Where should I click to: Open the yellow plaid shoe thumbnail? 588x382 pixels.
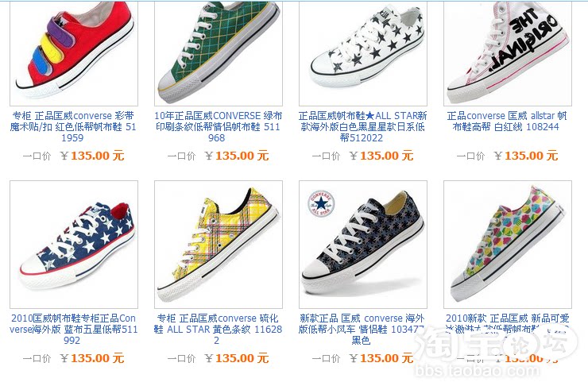(x=219, y=245)
